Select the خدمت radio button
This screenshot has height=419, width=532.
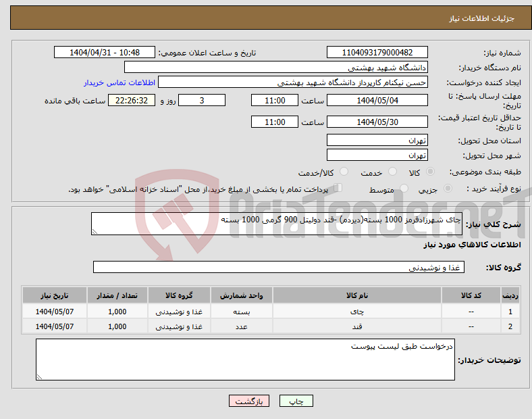point(392,172)
